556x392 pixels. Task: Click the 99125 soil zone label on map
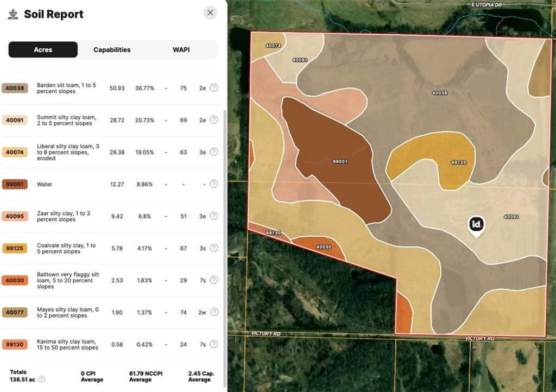click(458, 162)
